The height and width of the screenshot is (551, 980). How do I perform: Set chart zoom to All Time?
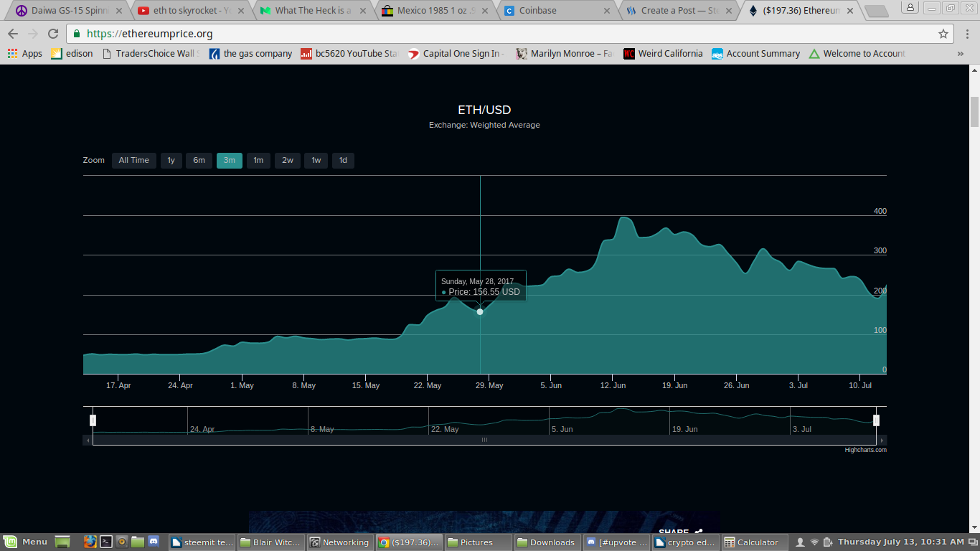(134, 161)
